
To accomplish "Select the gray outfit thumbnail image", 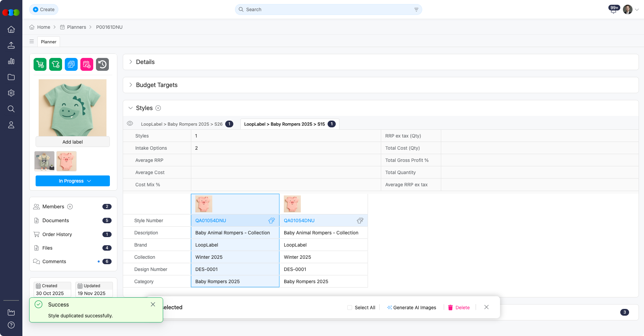I will pos(44,161).
